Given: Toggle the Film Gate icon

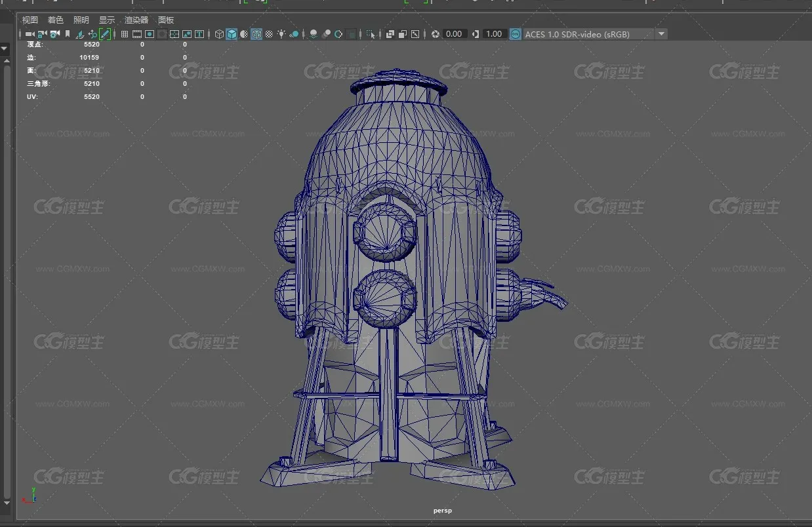Looking at the screenshot, I should pos(137,34).
